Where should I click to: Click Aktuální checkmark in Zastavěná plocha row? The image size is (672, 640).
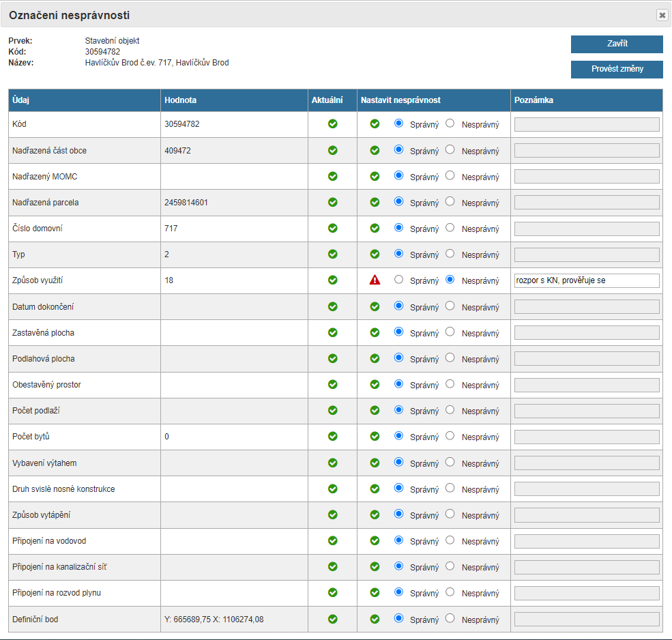[x=333, y=332]
